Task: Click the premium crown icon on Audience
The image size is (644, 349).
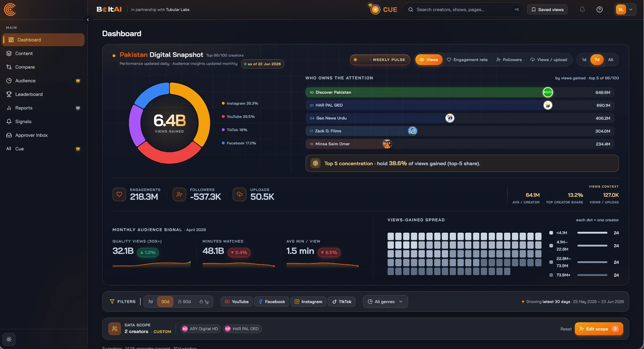Action: 78,81
